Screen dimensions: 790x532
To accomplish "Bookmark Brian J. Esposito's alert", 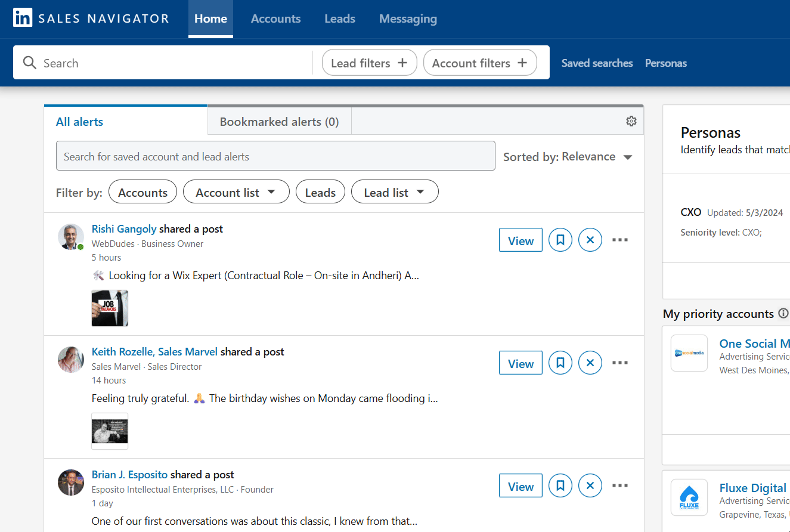I will [x=560, y=485].
